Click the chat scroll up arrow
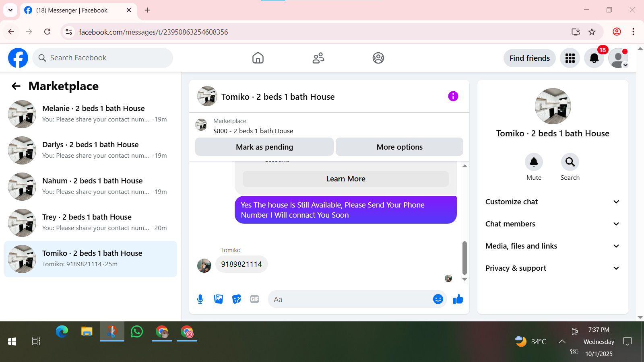This screenshot has height=362, width=644. (x=464, y=166)
